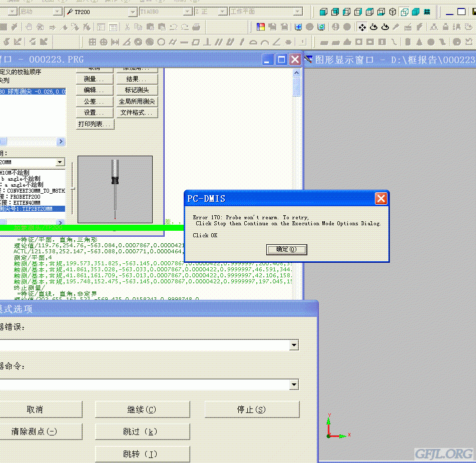Click the 确定(O) button in PC-DMIS error dialog
Viewport: 476px width, 463px height.
[x=287, y=250]
